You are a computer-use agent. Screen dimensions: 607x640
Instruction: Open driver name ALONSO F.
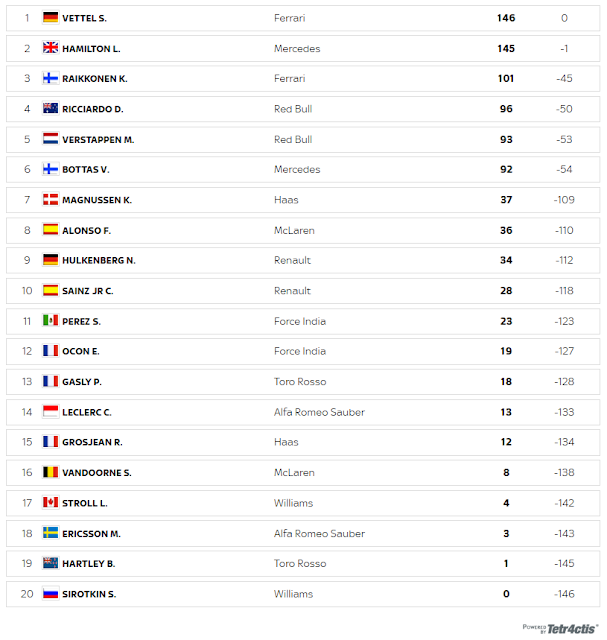pyautogui.click(x=87, y=231)
